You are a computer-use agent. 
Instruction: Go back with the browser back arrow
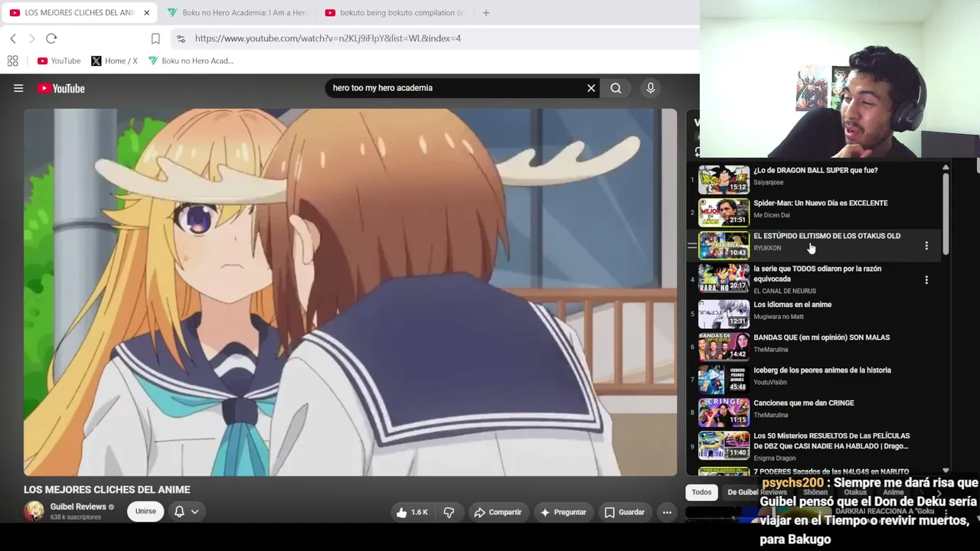pyautogui.click(x=13, y=38)
